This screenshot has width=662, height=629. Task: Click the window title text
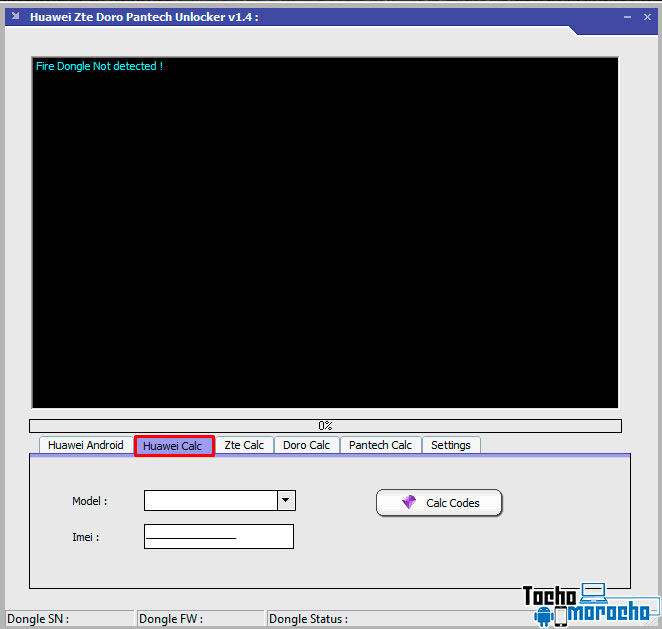(x=144, y=17)
